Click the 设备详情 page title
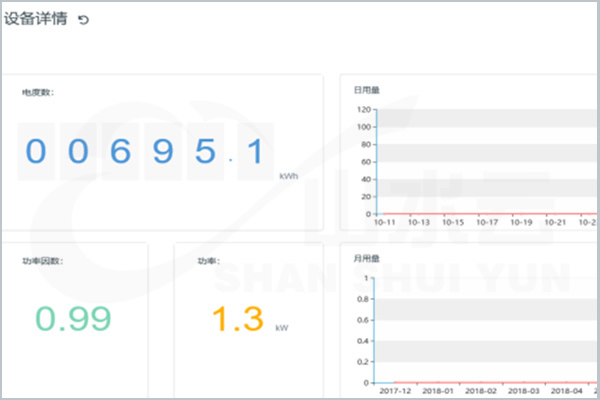600x400 pixels. [x=36, y=19]
